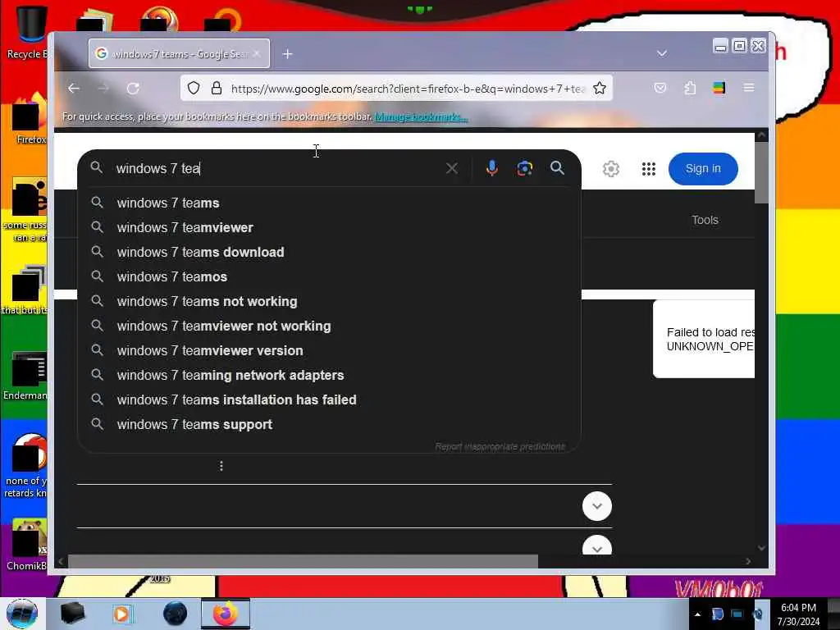Submit search with magnifier button

[x=557, y=168]
